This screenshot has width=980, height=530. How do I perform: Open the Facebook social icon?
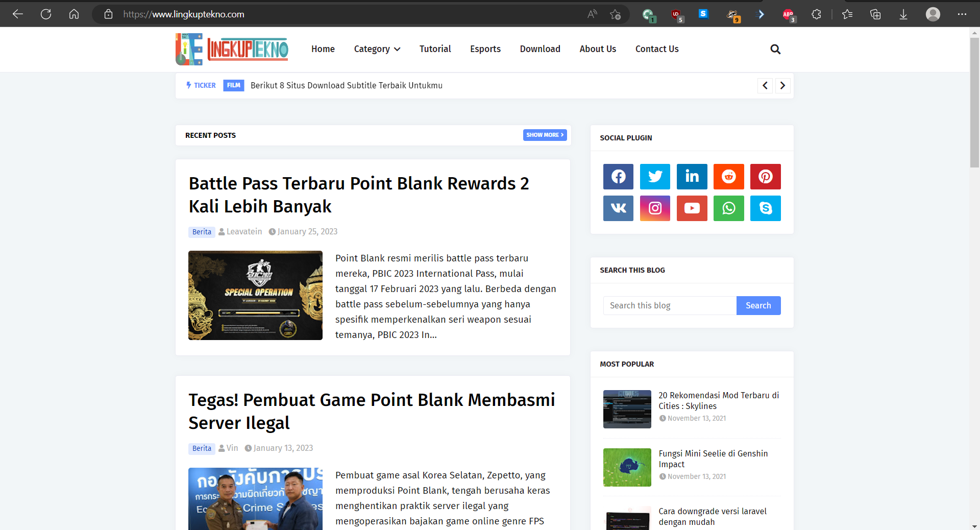click(618, 177)
